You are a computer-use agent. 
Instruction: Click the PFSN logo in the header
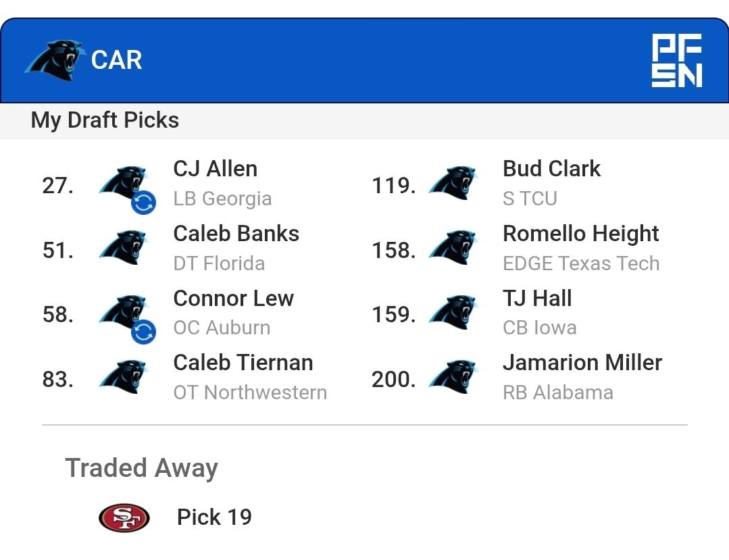click(676, 61)
